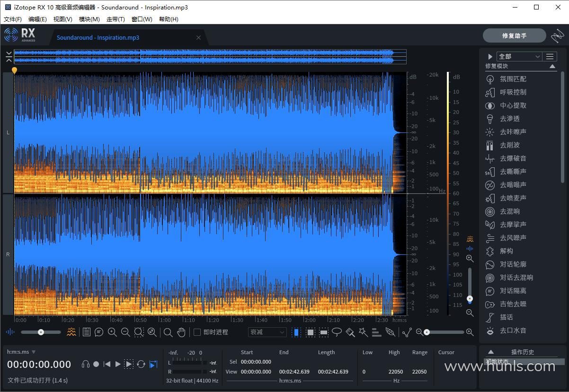Open the module list menu button
This screenshot has width=569, height=392.
(x=550, y=56)
